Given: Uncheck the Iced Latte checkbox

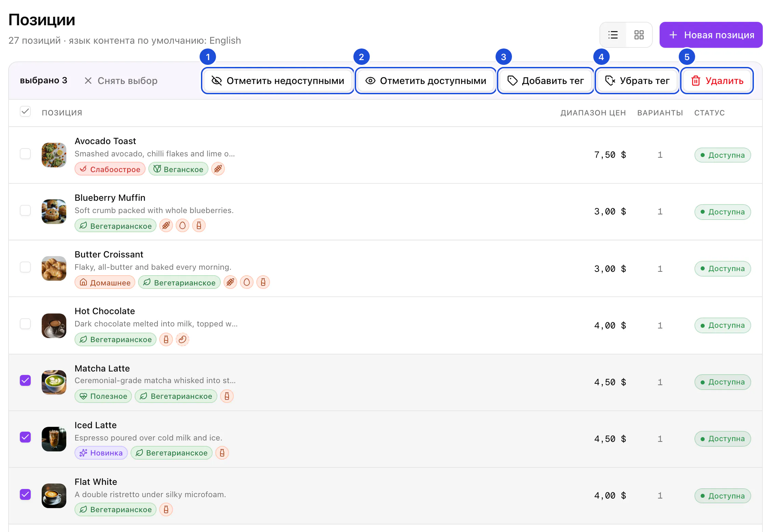Looking at the screenshot, I should (25, 437).
